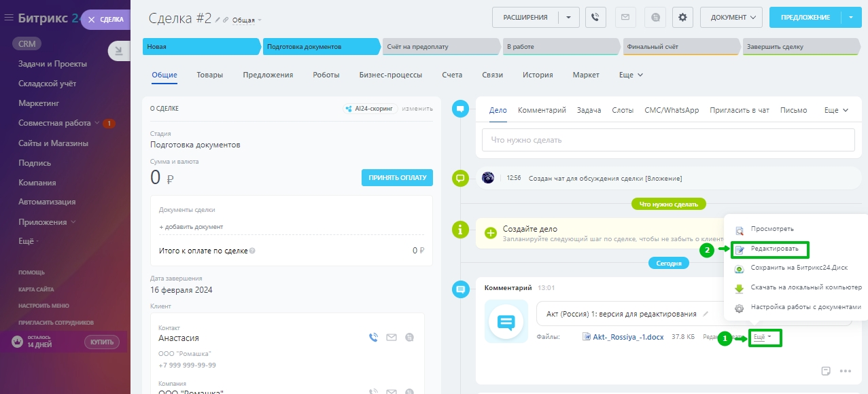Image resolution: width=868 pixels, height=394 pixels.
Task: Click the phone call icon in header
Action: click(x=595, y=17)
